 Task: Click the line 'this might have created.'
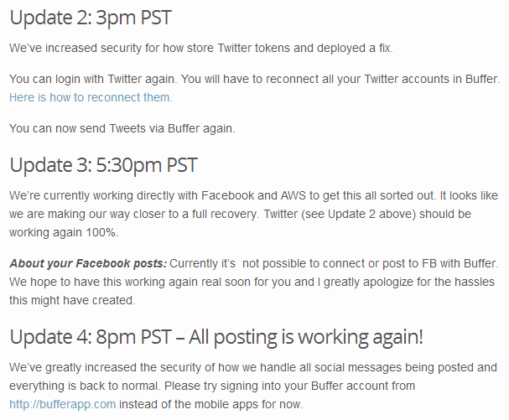coord(72,300)
